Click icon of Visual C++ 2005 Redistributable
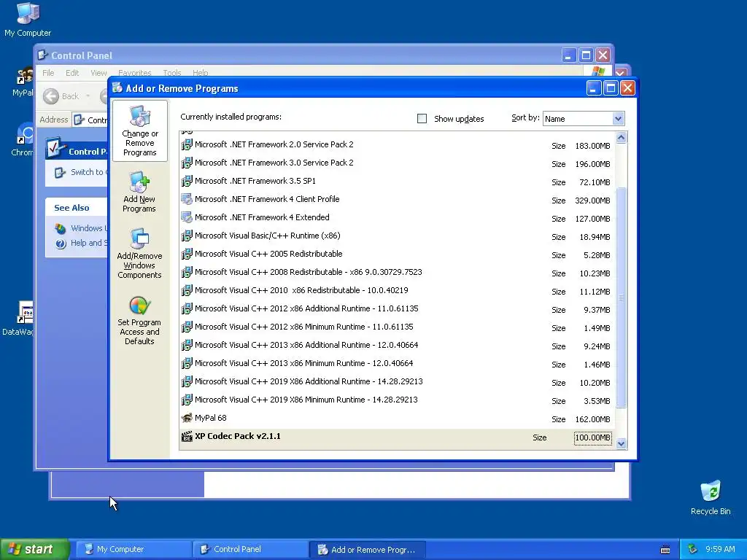 coord(187,254)
